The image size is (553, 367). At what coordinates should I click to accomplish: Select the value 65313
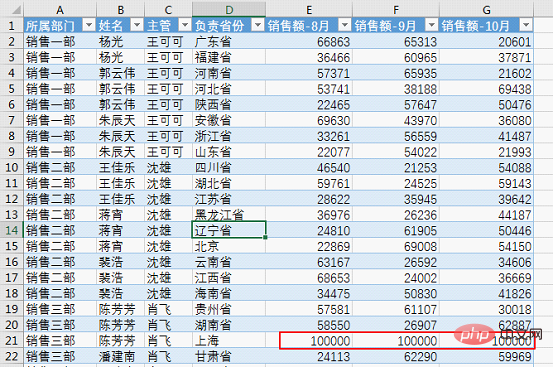(420, 42)
